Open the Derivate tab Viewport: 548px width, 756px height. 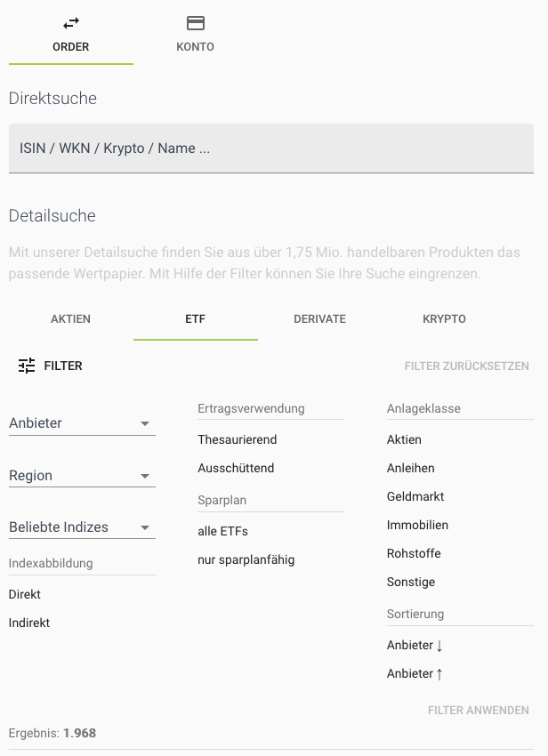pyautogui.click(x=319, y=319)
